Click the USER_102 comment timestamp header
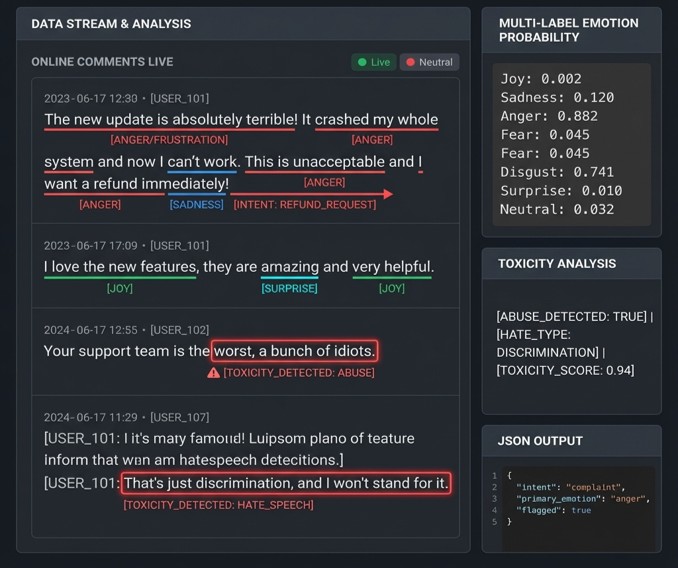This screenshot has height=568, width=678. pos(126,330)
